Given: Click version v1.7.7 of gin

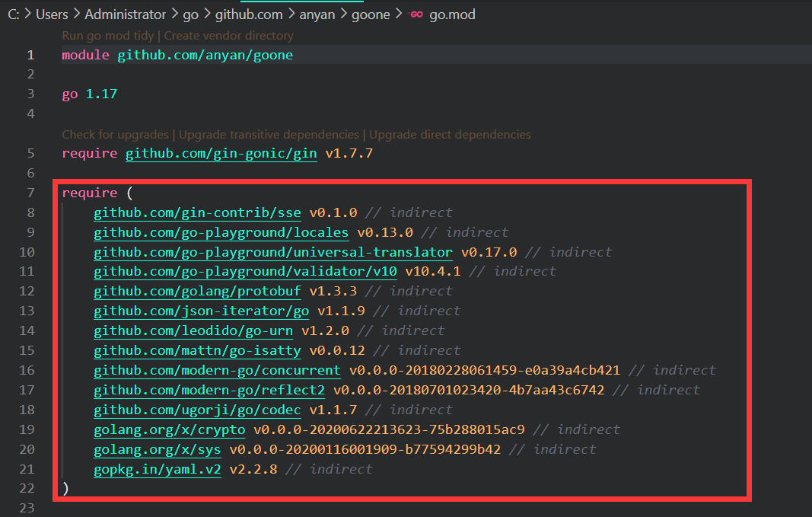Looking at the screenshot, I should [349, 153].
